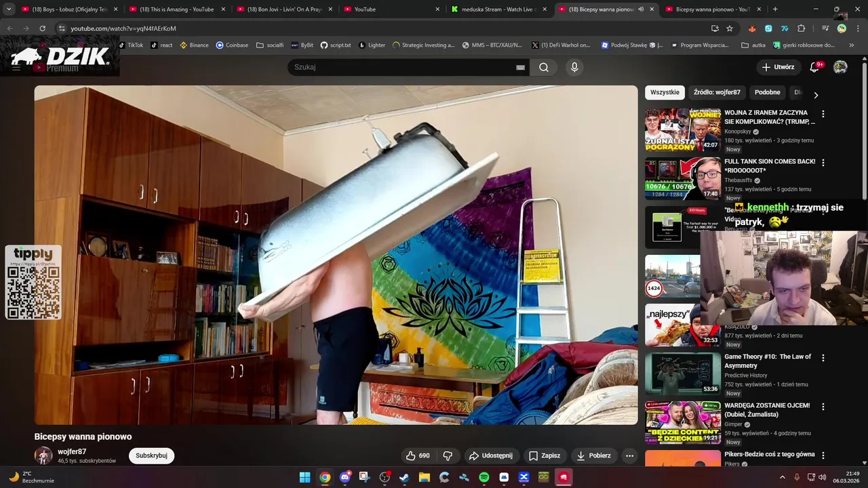Reload the page with the refresh icon
The image size is (868, 488).
tap(42, 28)
